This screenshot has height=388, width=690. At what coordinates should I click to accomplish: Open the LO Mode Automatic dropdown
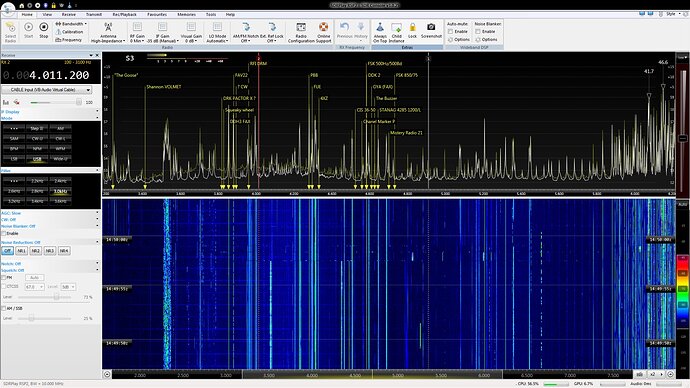pyautogui.click(x=217, y=33)
